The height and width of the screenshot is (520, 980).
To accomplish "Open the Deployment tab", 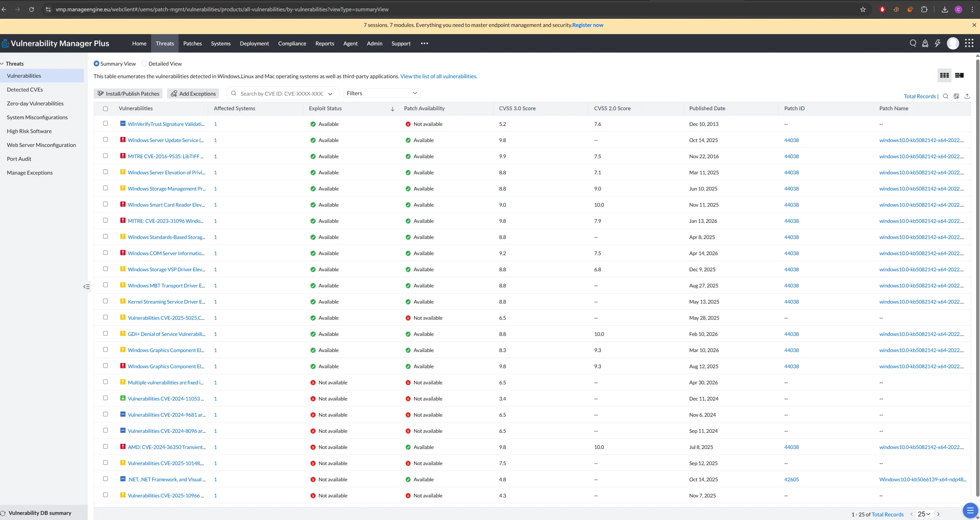I will (254, 43).
